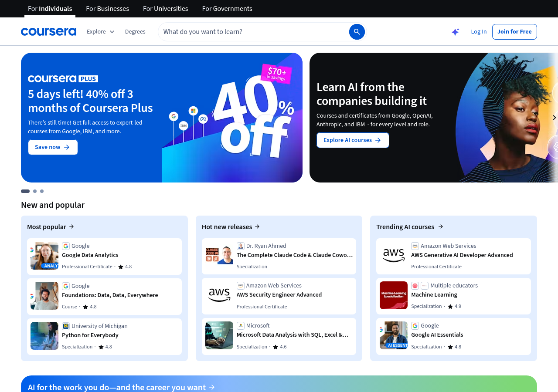Screen dimensions: 558x392
Task: Open the Python for Everybody title
Action: coord(90,335)
